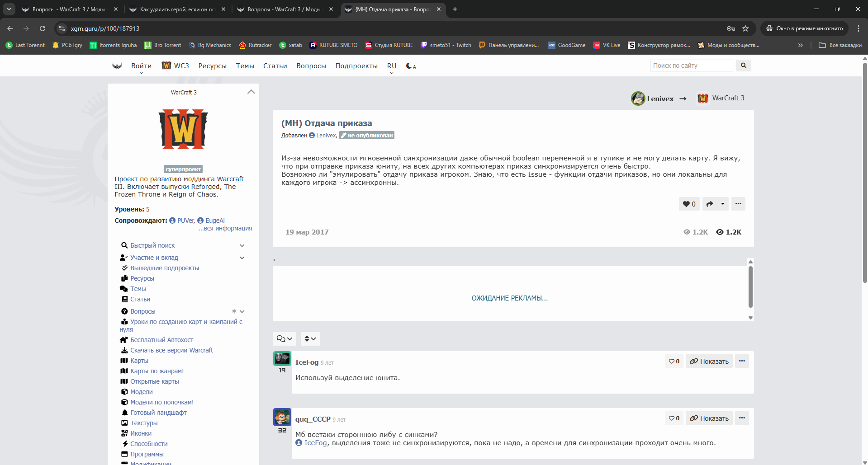This screenshot has width=868, height=465.
Task: Click the Текстуры image icon
Action: 124,423
